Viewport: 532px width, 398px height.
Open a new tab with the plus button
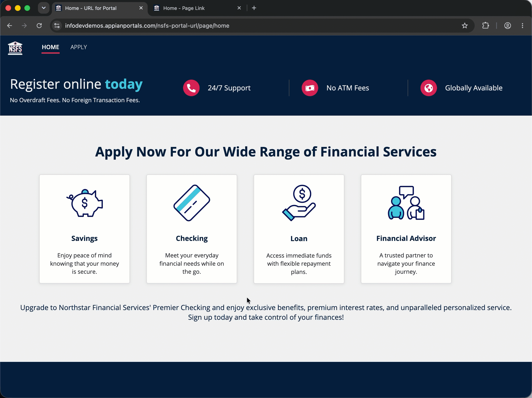click(254, 8)
